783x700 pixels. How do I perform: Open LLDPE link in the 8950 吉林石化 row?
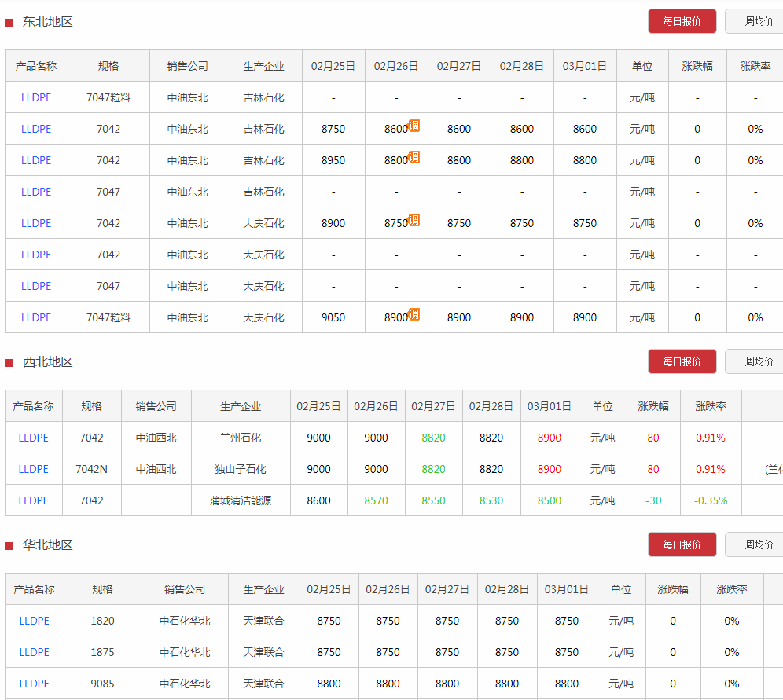(36, 160)
